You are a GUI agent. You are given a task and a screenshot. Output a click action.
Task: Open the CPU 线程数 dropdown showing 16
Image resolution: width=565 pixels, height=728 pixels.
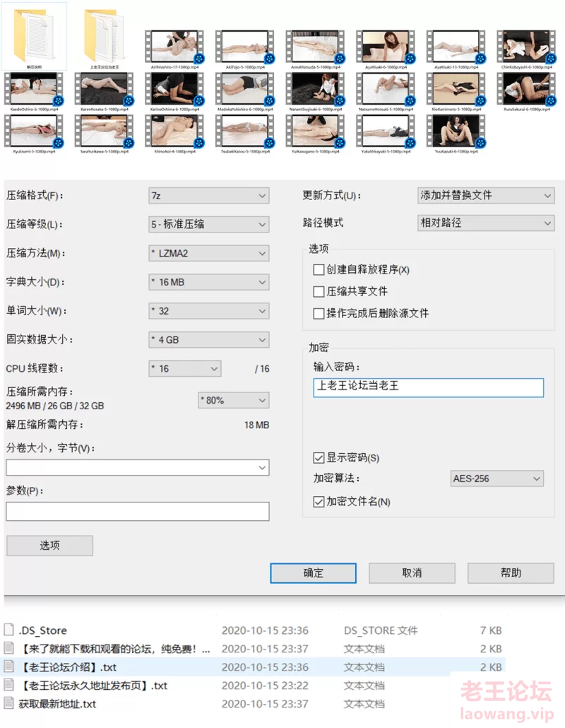(x=184, y=369)
